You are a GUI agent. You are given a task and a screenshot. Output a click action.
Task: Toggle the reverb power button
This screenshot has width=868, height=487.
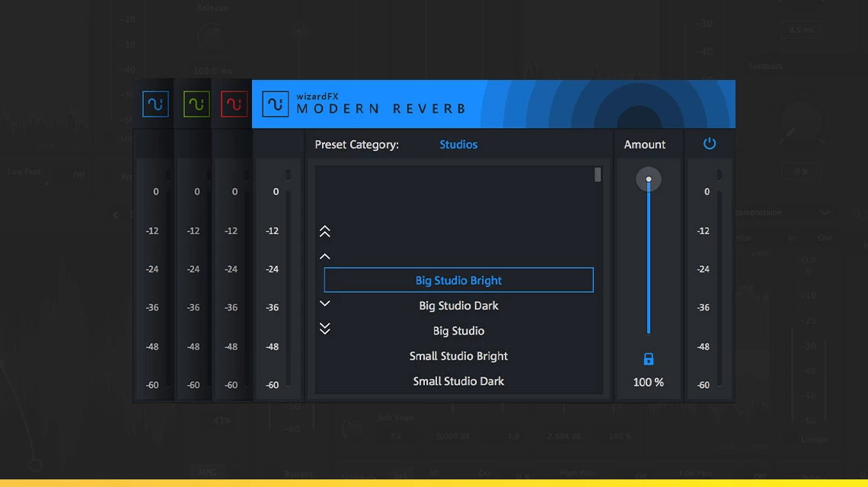pos(709,144)
